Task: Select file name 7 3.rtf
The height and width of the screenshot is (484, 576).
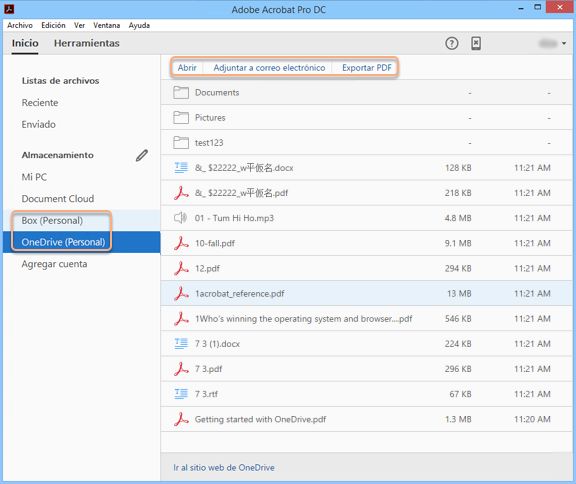Action: [x=206, y=394]
